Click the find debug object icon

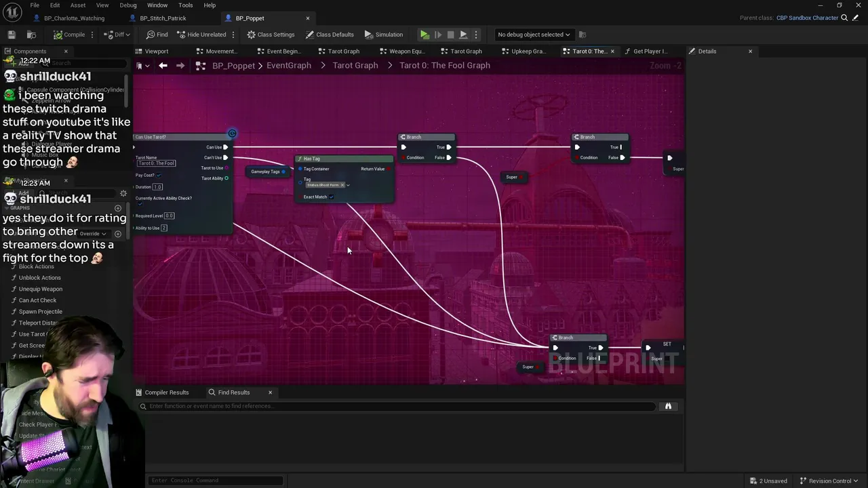coord(583,35)
